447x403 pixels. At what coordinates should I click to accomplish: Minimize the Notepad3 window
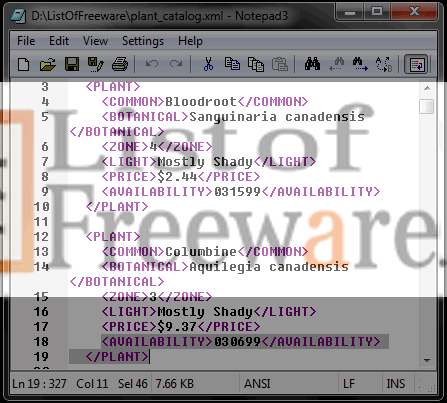(350, 12)
